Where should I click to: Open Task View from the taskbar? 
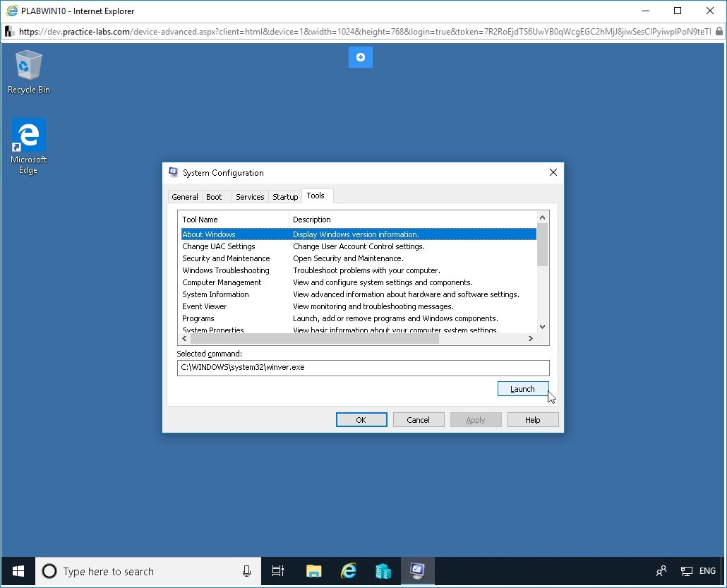pyautogui.click(x=277, y=571)
